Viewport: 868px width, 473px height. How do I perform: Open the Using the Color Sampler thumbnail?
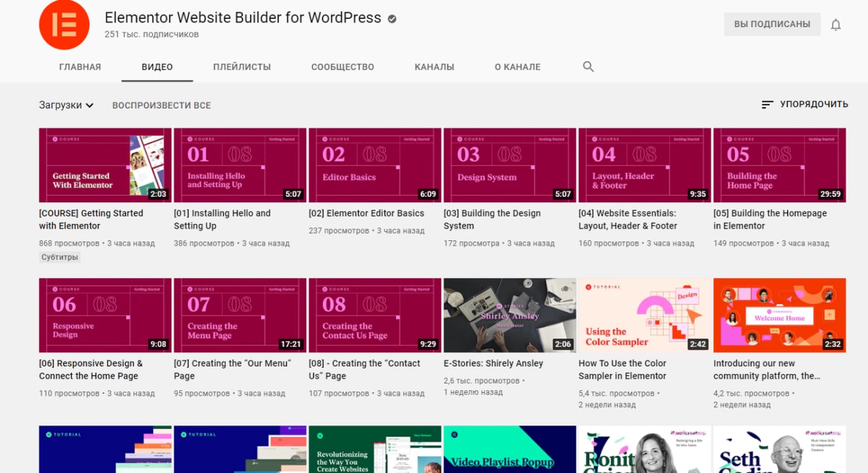645,315
